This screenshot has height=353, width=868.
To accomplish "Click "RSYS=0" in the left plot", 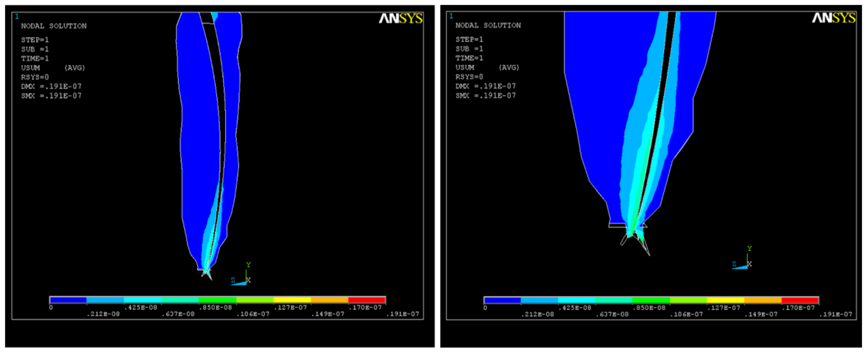I will click(x=35, y=77).
